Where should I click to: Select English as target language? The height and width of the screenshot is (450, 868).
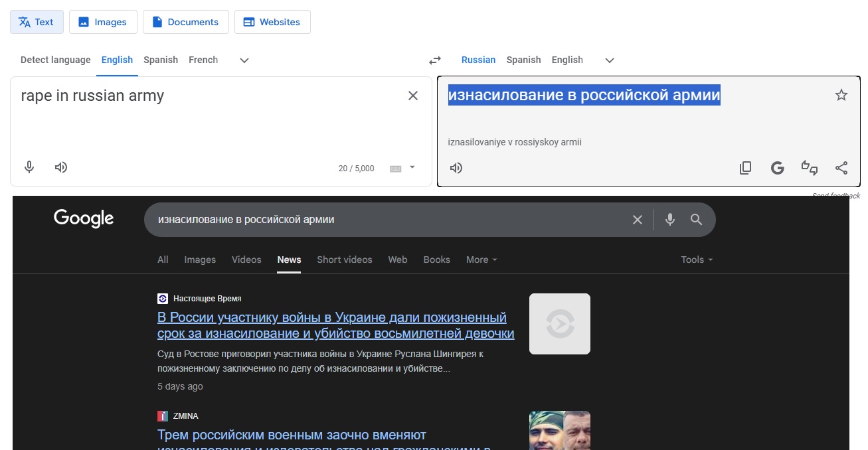click(567, 60)
